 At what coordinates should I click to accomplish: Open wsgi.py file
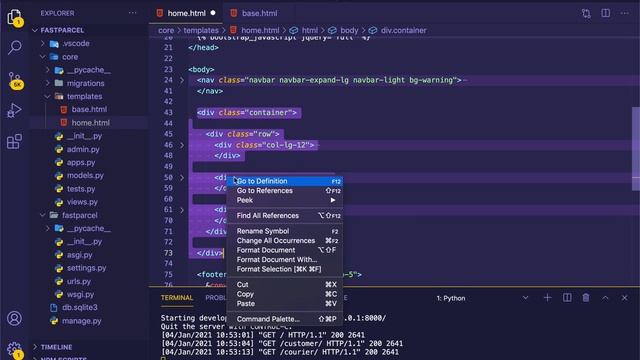tap(80, 294)
